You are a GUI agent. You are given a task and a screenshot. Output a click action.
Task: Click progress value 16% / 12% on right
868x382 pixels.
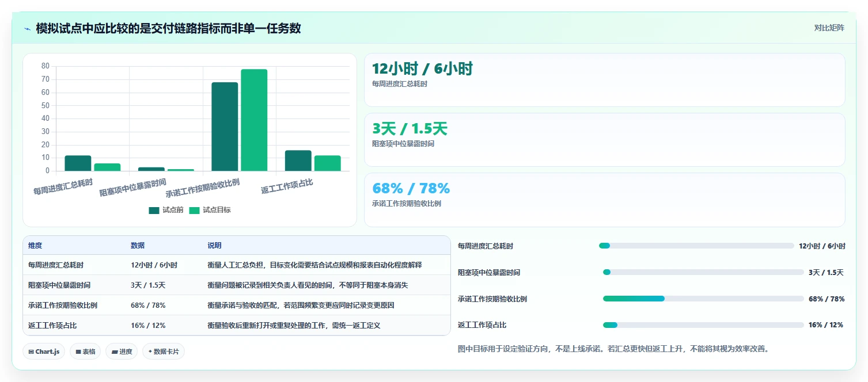[x=825, y=325]
